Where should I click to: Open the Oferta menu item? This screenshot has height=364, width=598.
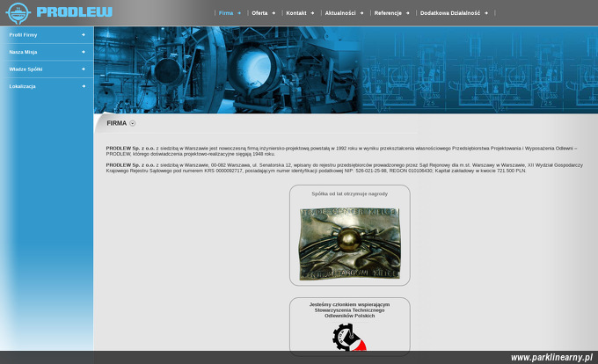[259, 13]
